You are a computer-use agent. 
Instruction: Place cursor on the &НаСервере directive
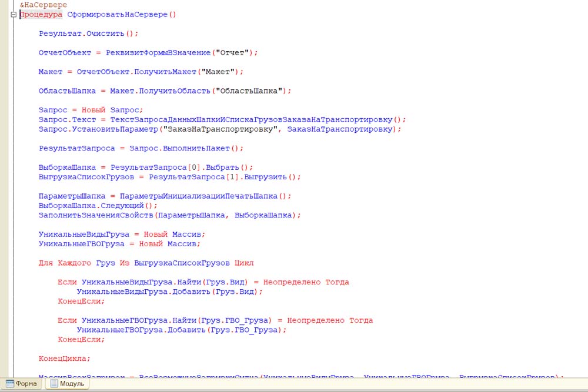(43, 5)
